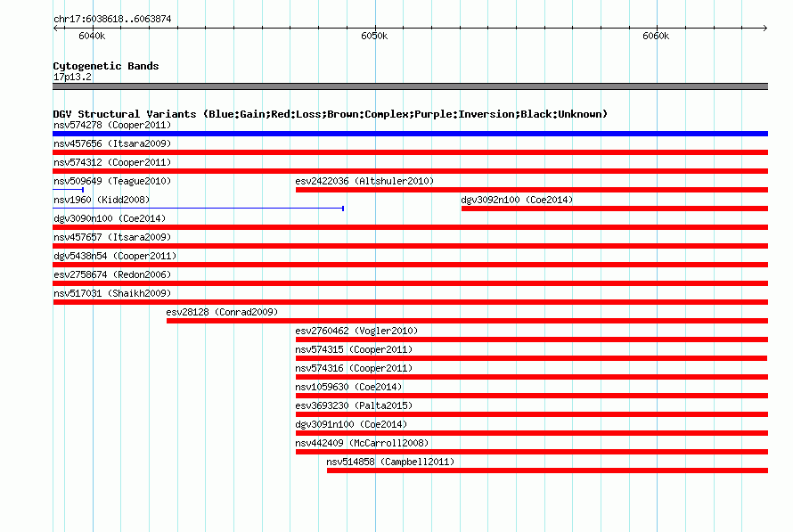793x532 pixels.
Task: Click the 6050k ruler tick label
Action: click(374, 36)
